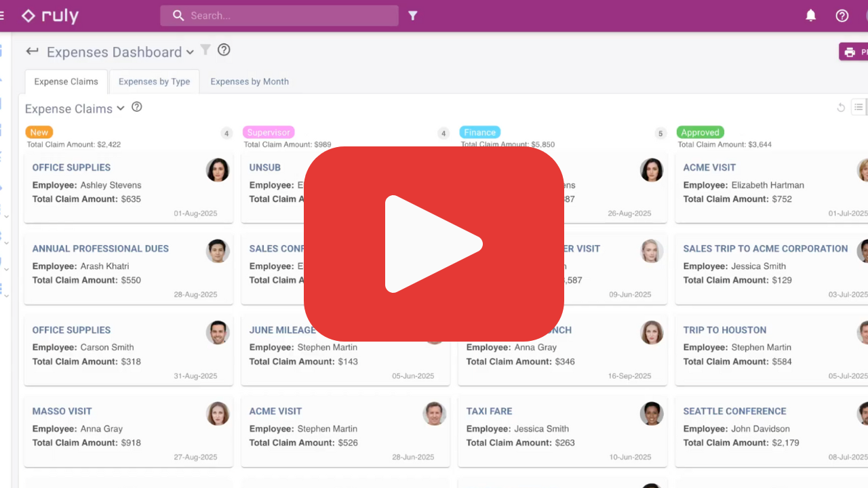Switch to Expenses by Month tab
Screen dimensions: 868x488
[x=250, y=81]
